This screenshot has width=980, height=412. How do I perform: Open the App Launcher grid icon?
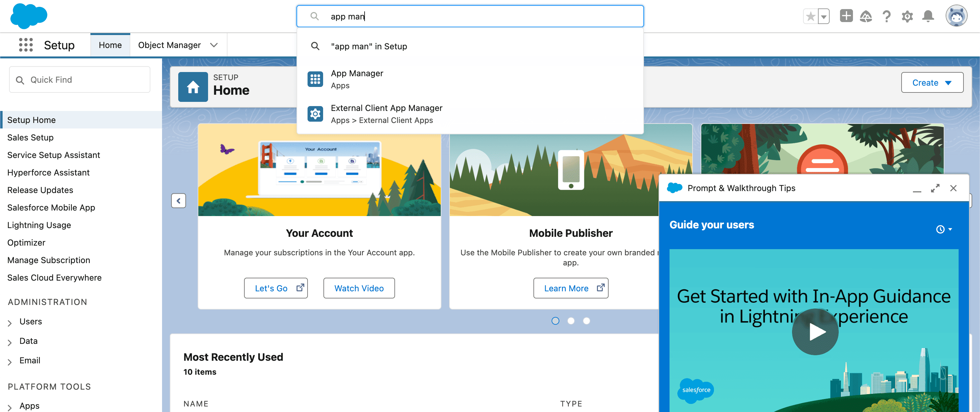(26, 45)
